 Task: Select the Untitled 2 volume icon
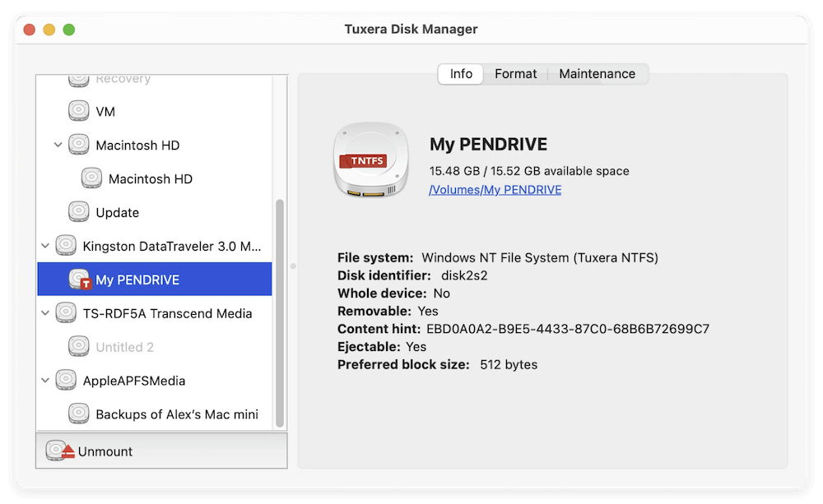[79, 346]
